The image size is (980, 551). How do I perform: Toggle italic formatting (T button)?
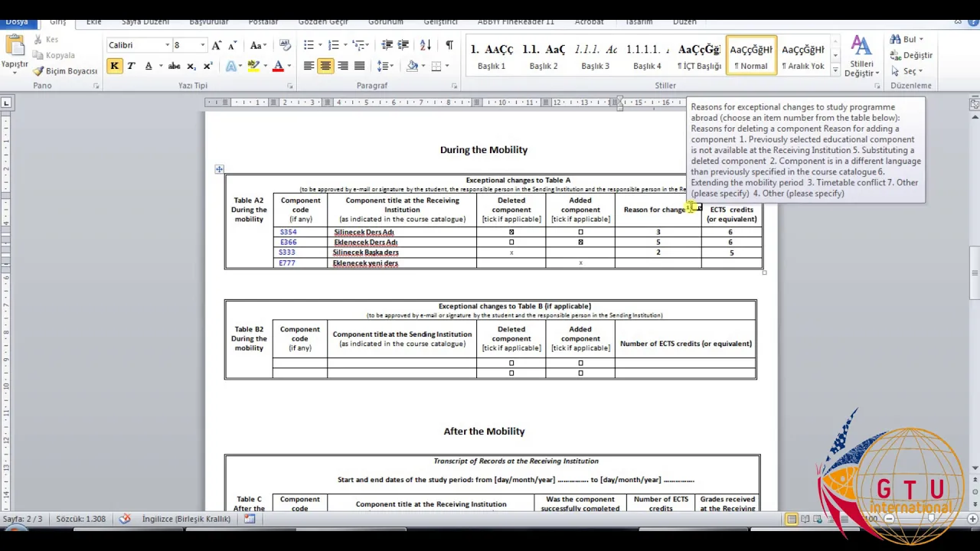tap(131, 67)
